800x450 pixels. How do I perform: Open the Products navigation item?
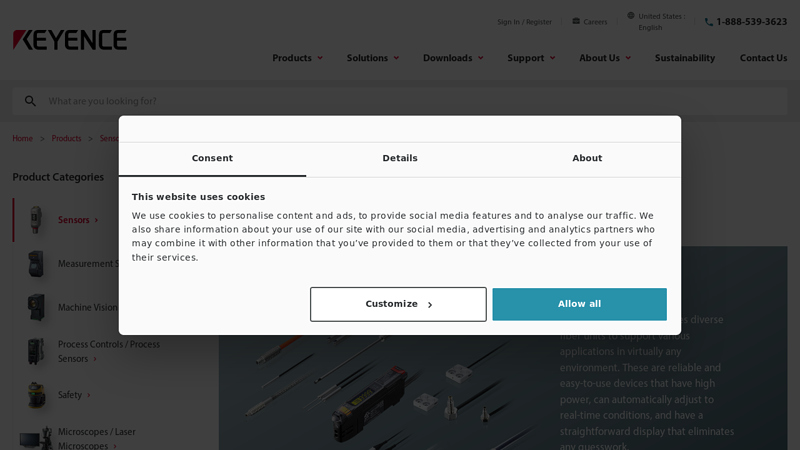(292, 58)
